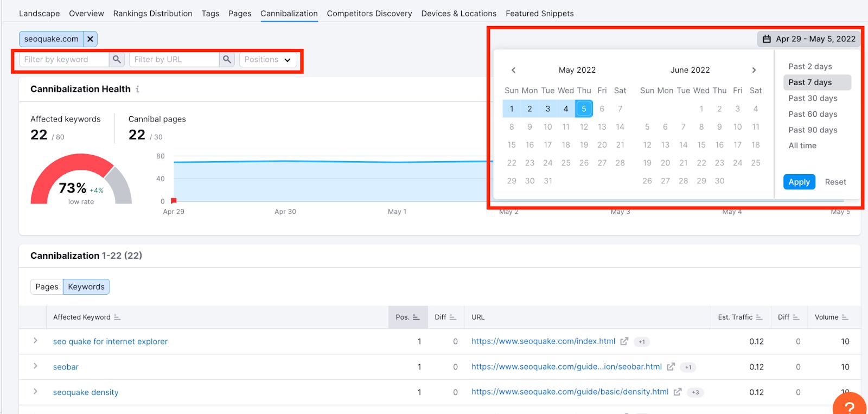Viewport: 868px width, 414px height.
Task: Select All time range
Action: (x=802, y=146)
